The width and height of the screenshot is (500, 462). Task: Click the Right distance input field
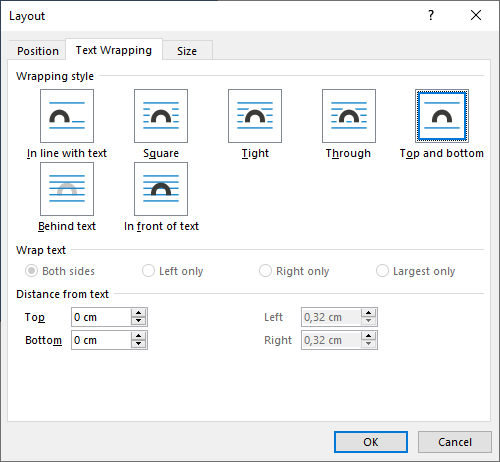331,340
